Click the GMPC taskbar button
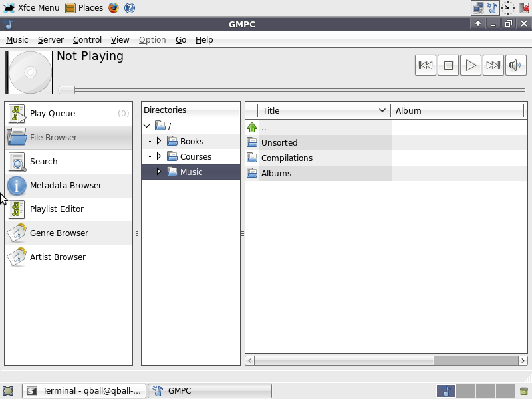This screenshot has height=399, width=532. (209, 391)
